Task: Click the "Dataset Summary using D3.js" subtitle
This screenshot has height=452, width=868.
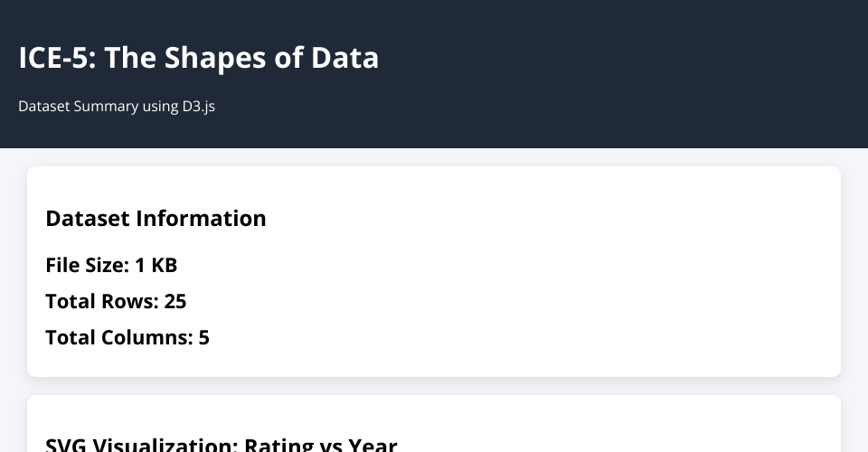Action: pos(116,106)
